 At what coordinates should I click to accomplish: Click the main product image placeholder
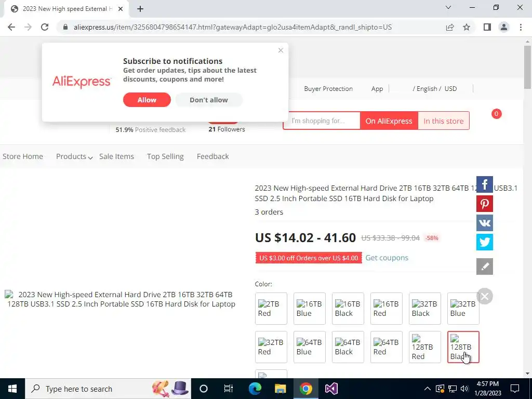(x=121, y=299)
